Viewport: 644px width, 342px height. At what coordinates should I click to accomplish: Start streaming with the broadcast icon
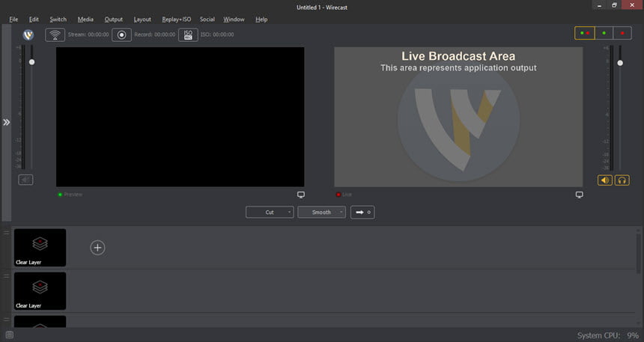(x=55, y=35)
